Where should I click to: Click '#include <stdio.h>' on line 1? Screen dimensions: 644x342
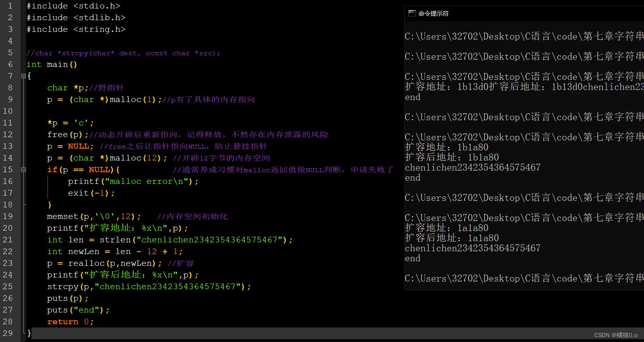click(73, 6)
